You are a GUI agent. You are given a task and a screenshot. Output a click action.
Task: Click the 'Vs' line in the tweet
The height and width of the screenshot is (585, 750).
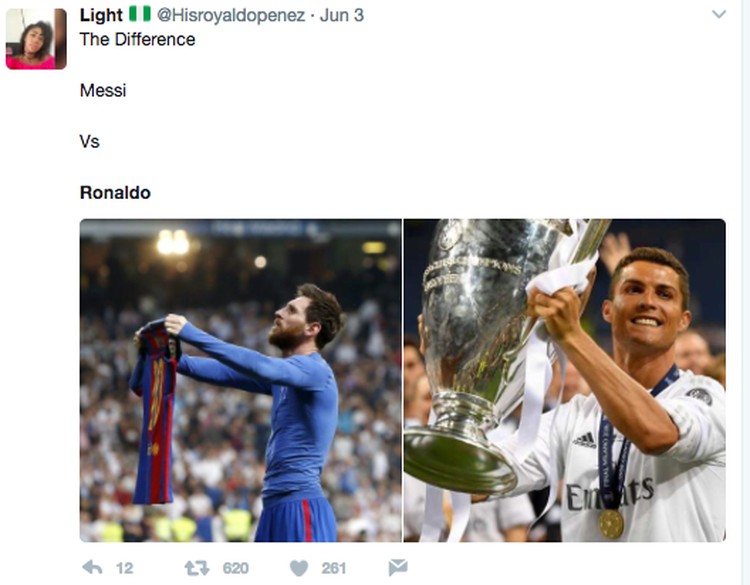pos(90,142)
